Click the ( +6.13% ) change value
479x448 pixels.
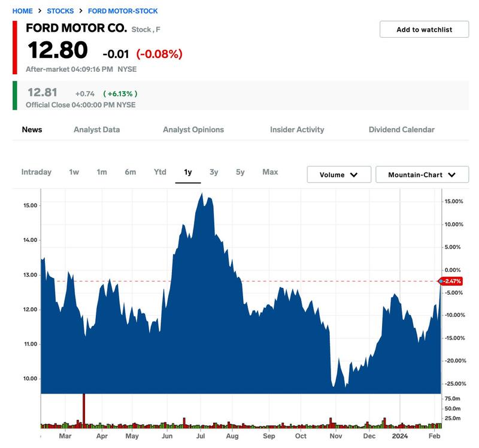tap(120, 93)
